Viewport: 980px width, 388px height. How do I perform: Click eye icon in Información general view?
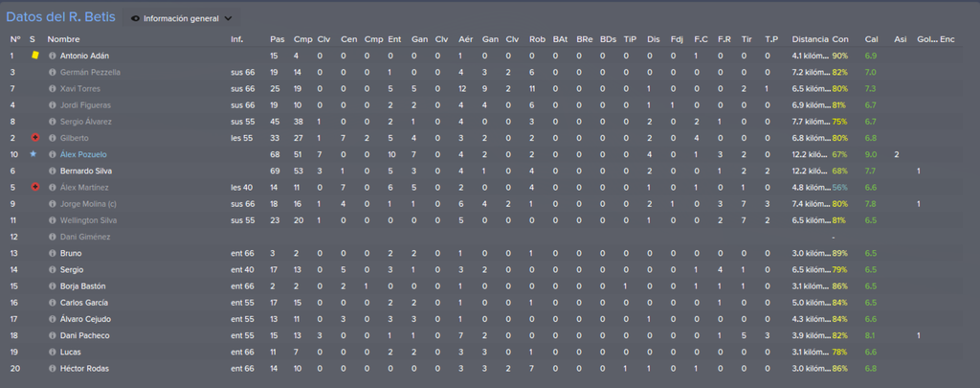coord(136,19)
